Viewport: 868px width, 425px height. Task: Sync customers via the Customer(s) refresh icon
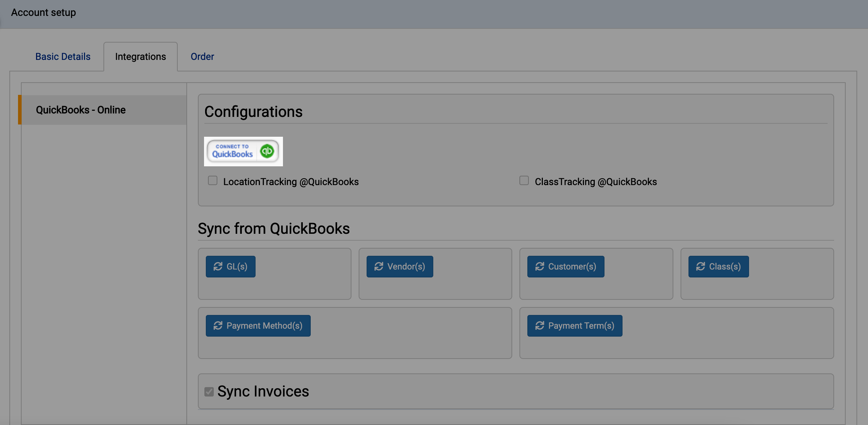point(539,266)
